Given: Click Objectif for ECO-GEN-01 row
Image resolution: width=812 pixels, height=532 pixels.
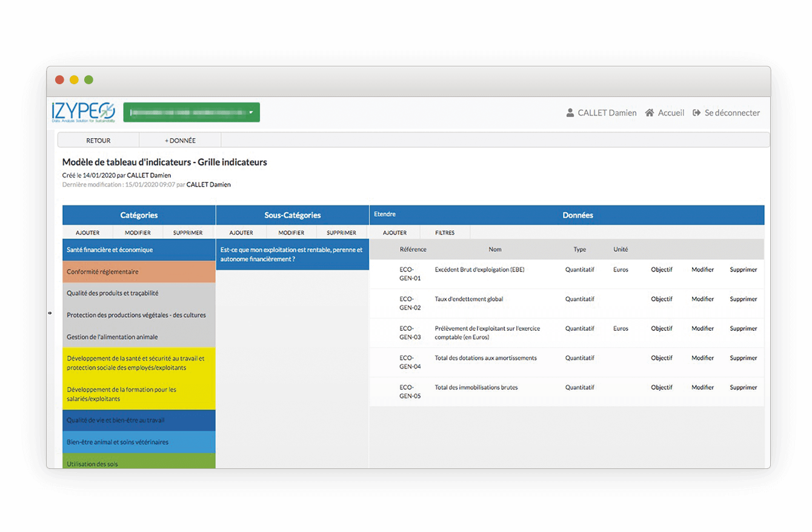Looking at the screenshot, I should (662, 270).
